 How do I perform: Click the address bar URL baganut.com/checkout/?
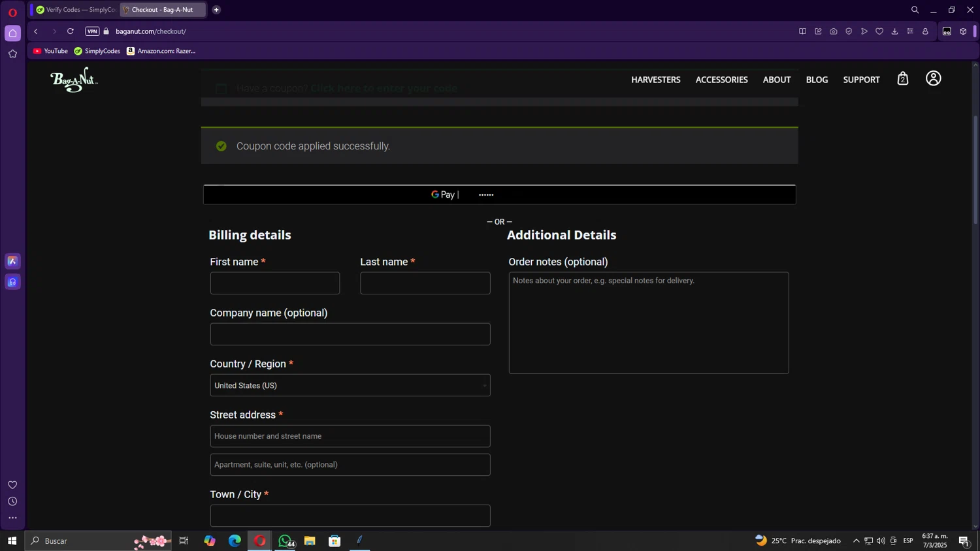pyautogui.click(x=151, y=31)
